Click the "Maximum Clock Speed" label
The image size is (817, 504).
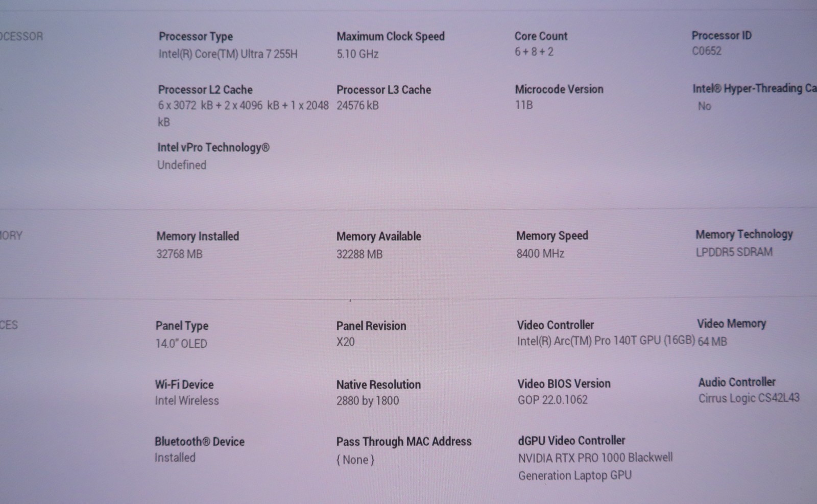(x=391, y=36)
